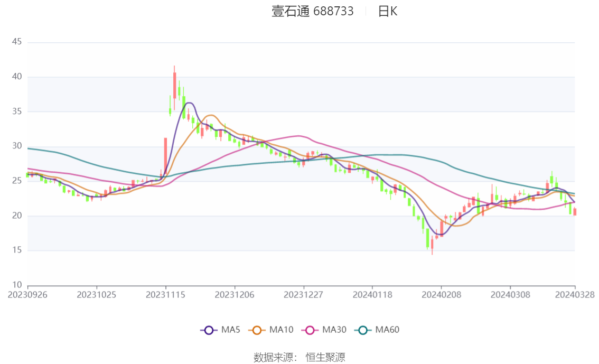Toggle the MA5 legend marker
The height and width of the screenshot is (364, 599).
point(209,330)
